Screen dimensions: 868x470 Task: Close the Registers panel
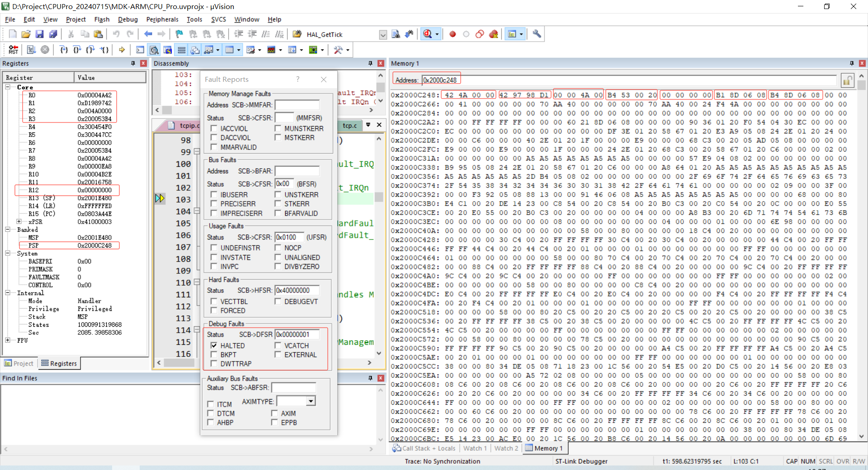(143, 63)
